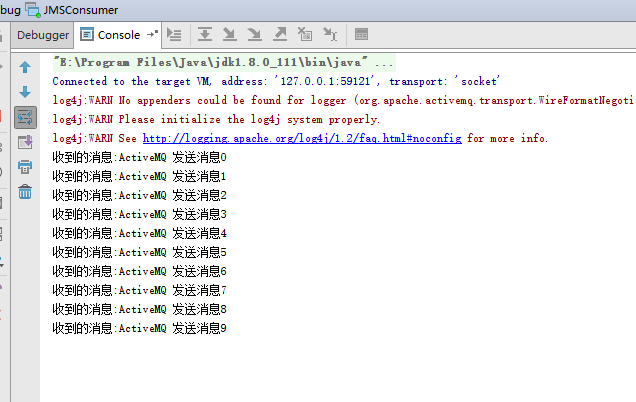Click the Run to Cursor icon

coord(330,34)
